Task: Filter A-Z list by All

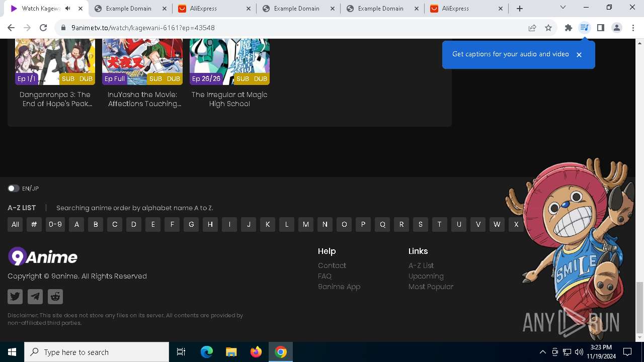Action: (15, 224)
